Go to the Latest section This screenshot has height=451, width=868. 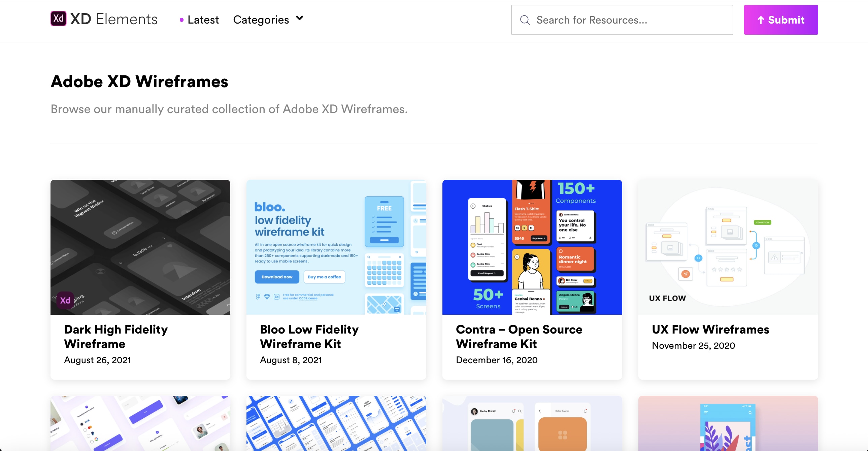[x=203, y=20]
